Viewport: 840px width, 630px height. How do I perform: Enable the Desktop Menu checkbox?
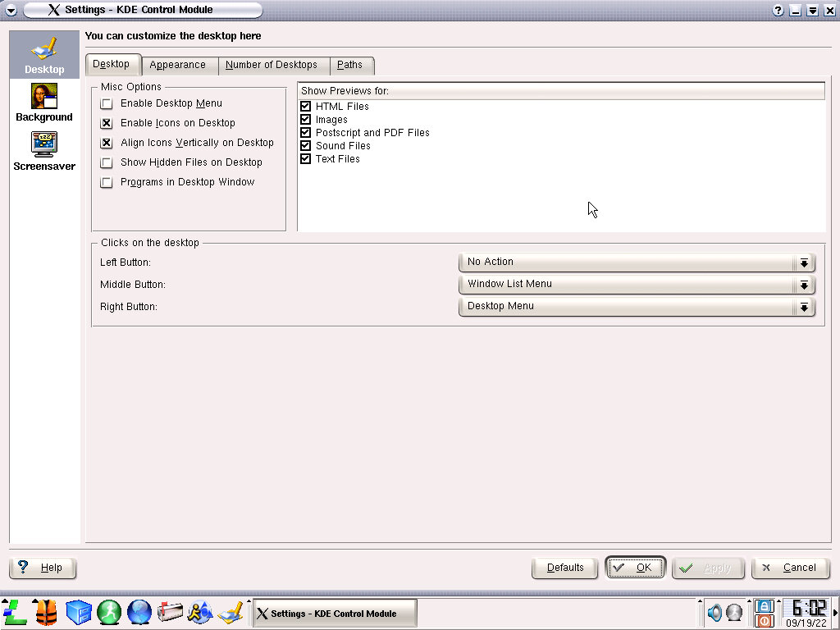pyautogui.click(x=107, y=104)
